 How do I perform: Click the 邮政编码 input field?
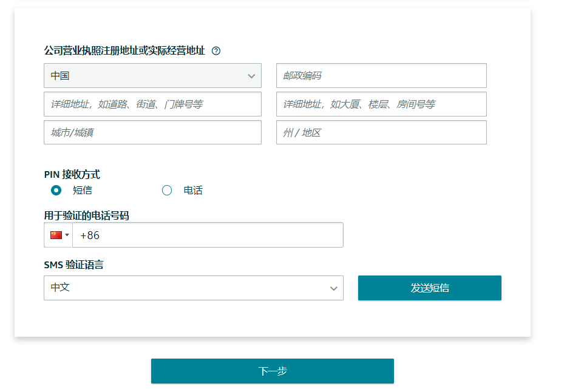click(x=381, y=75)
